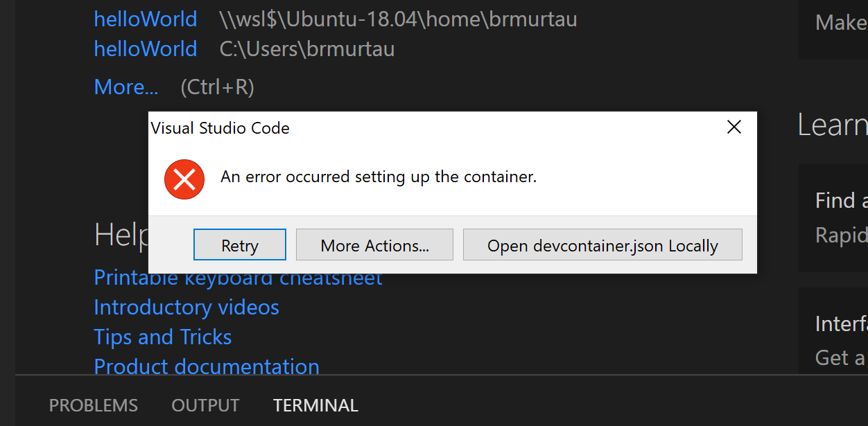Click More... to show more recent folders
The height and width of the screenshot is (426, 868).
125,87
